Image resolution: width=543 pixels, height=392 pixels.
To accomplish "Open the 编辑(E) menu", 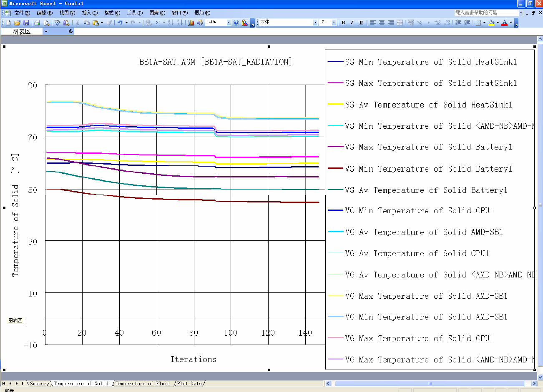I will 45,13.
